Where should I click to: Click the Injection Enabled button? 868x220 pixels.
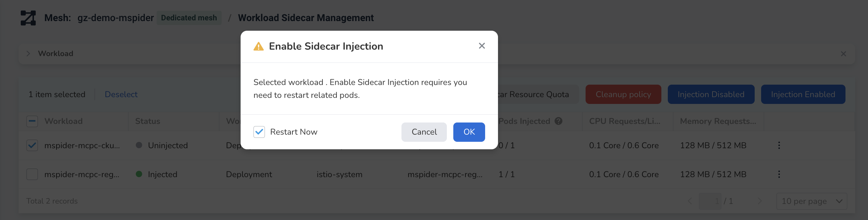coord(803,94)
